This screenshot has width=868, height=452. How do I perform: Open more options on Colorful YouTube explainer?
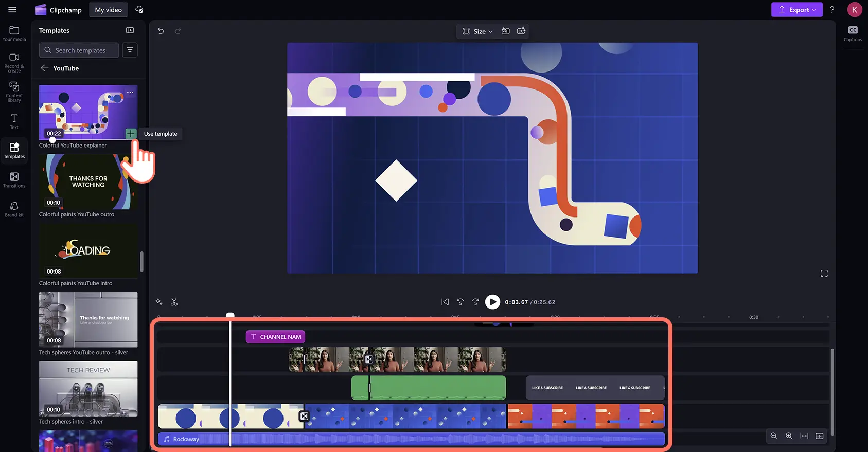pyautogui.click(x=130, y=93)
